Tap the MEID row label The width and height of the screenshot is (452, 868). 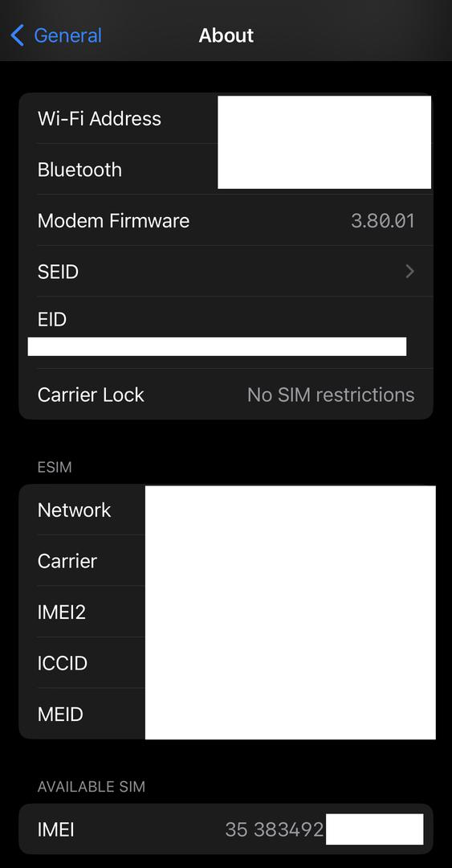(60, 714)
